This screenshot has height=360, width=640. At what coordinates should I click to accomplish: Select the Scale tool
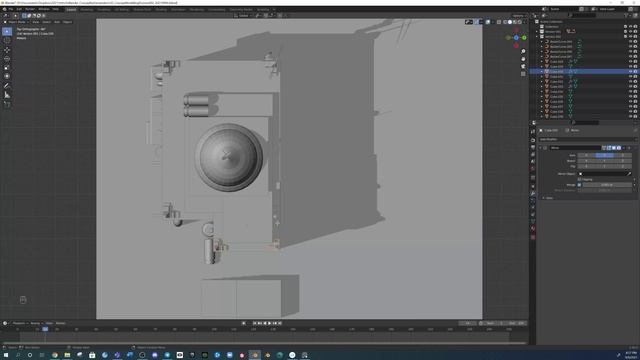[7, 67]
